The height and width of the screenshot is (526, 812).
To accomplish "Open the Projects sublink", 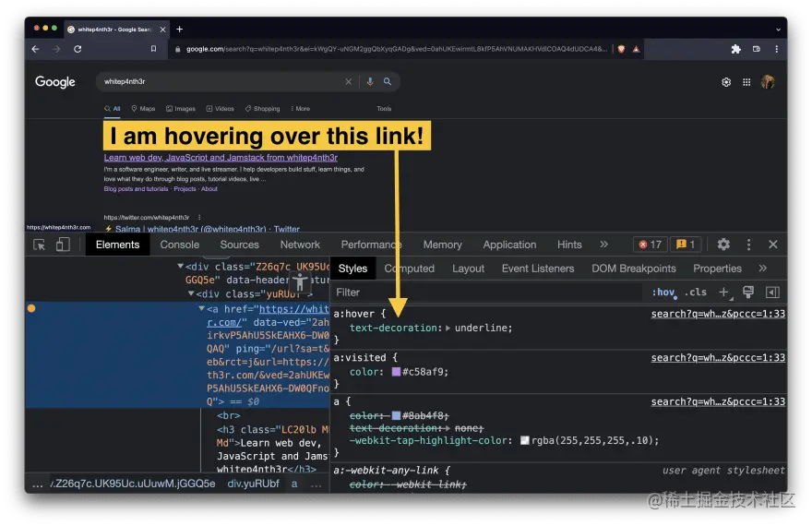I will 185,189.
